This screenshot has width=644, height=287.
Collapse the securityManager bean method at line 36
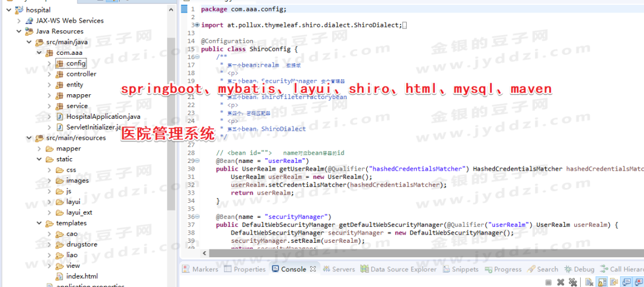pos(197,216)
